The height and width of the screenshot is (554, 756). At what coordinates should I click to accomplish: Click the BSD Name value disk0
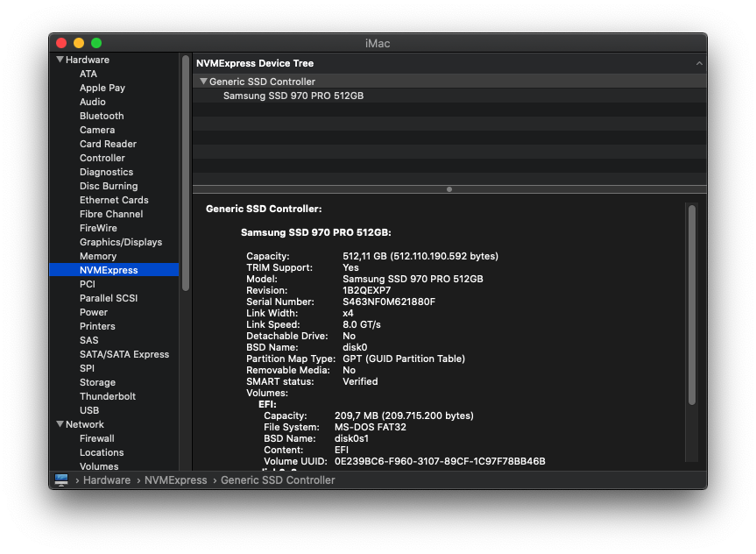[355, 347]
